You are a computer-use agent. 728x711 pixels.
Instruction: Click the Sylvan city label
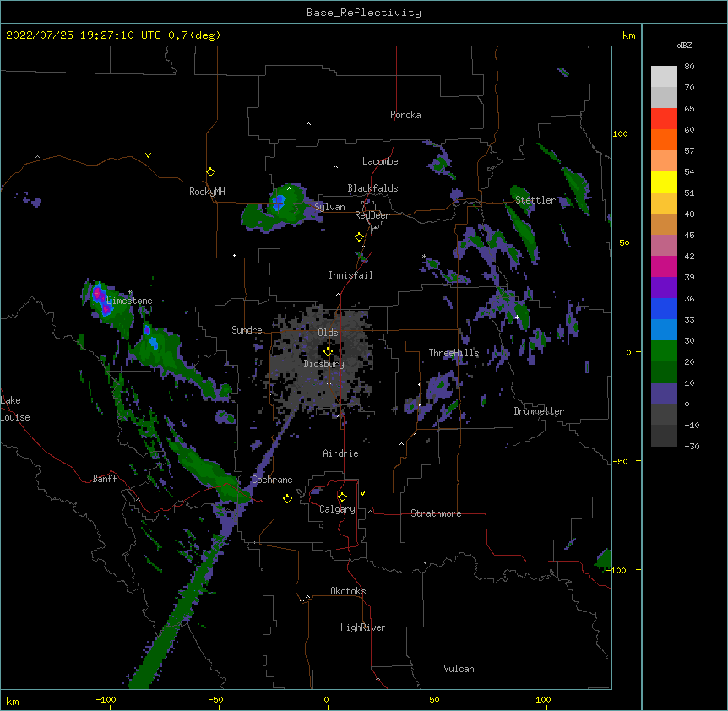329,207
